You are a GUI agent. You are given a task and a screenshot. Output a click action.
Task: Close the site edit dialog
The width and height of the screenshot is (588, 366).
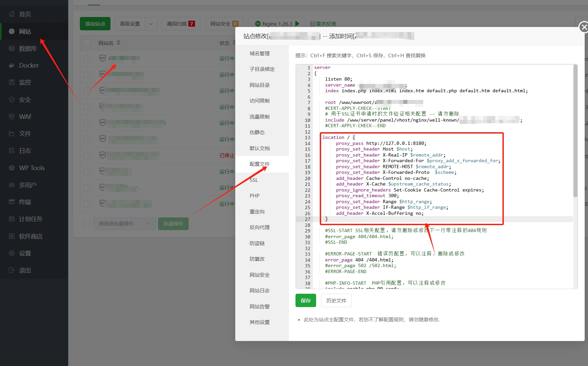coord(584,27)
